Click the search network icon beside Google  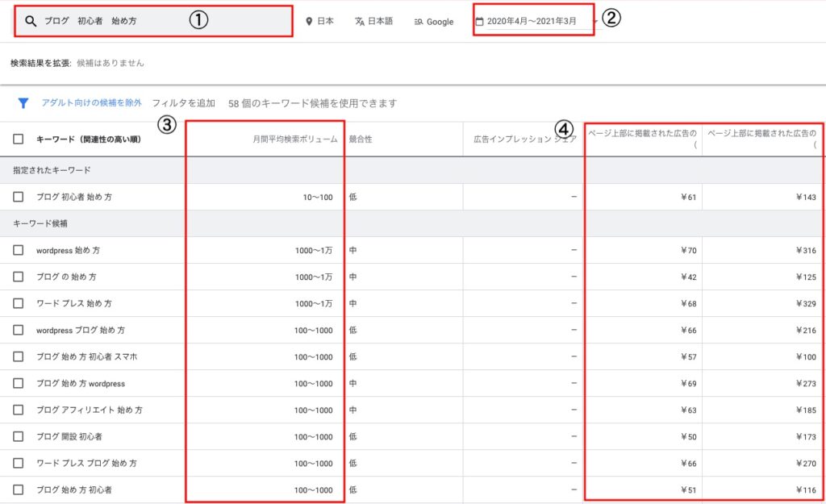tap(419, 22)
